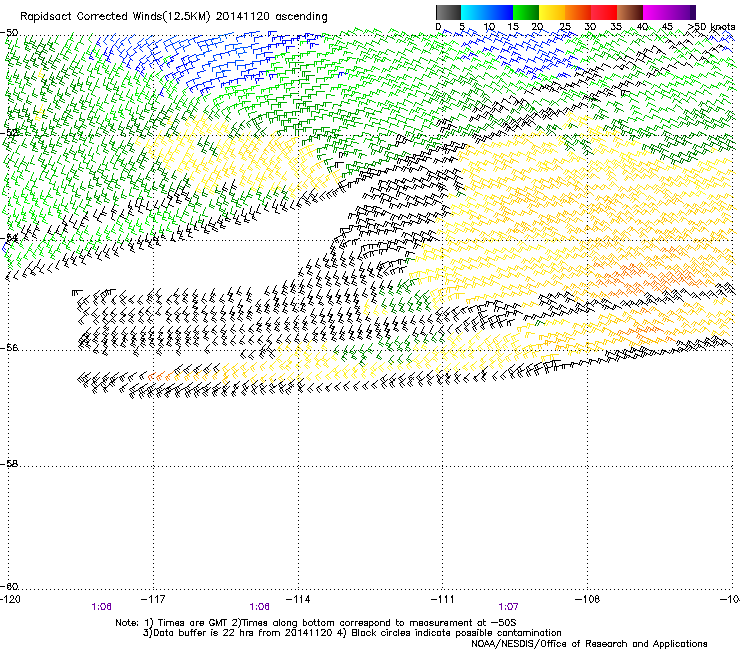740x650 pixels.
Task: Click the '-60' latitude axis label
Action: (x=9, y=586)
